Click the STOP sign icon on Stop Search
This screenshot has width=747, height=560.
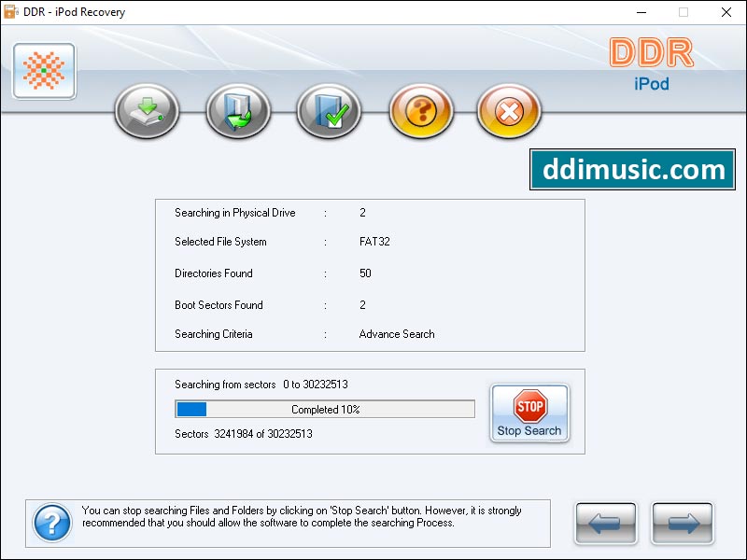[529, 407]
